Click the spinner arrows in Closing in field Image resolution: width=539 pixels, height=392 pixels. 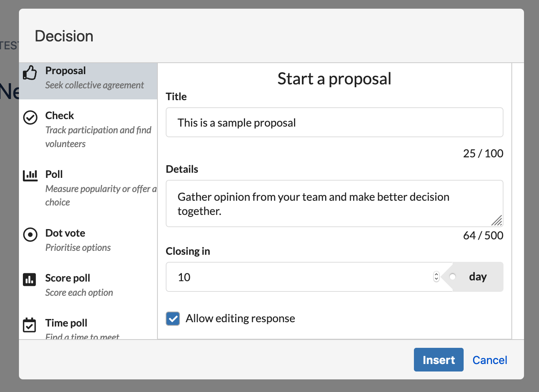coord(436,277)
